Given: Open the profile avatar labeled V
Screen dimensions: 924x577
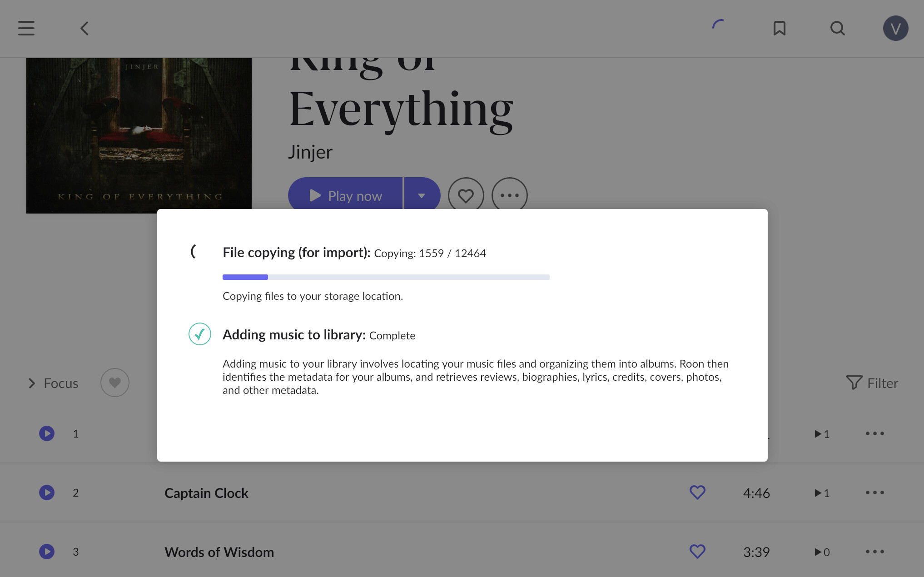Looking at the screenshot, I should click(x=895, y=28).
